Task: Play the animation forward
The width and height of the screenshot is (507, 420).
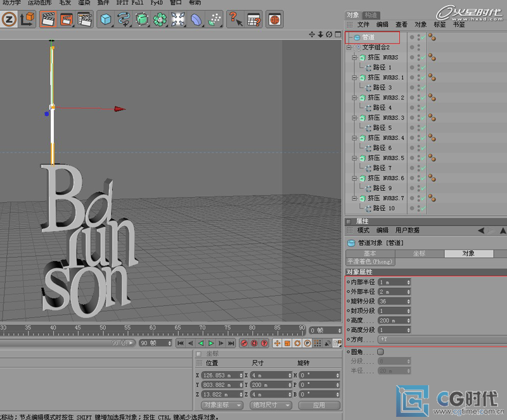Action: click(211, 343)
